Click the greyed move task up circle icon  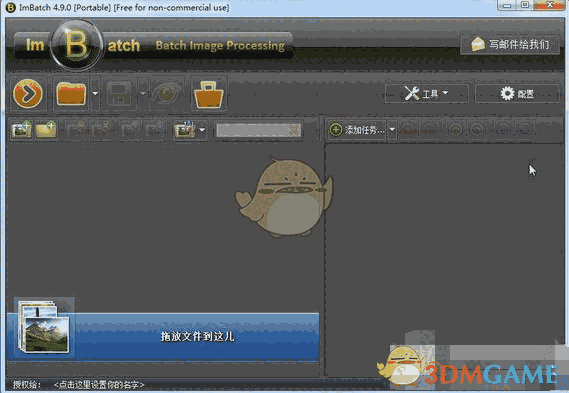[x=455, y=130]
